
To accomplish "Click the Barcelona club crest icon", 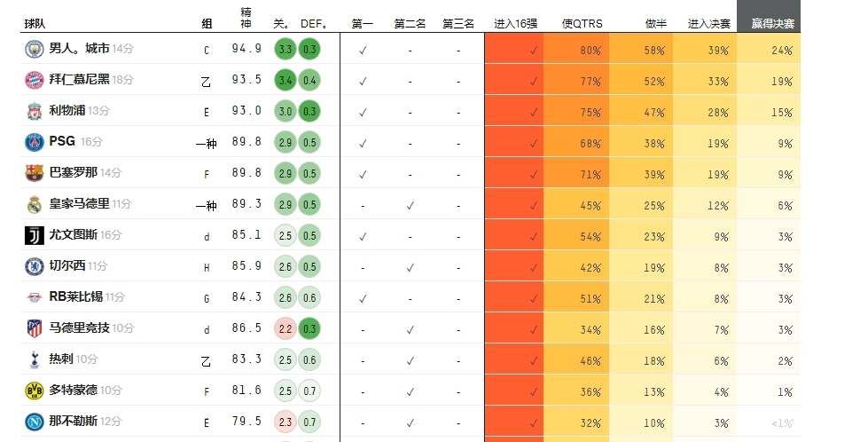I will pos(34,173).
